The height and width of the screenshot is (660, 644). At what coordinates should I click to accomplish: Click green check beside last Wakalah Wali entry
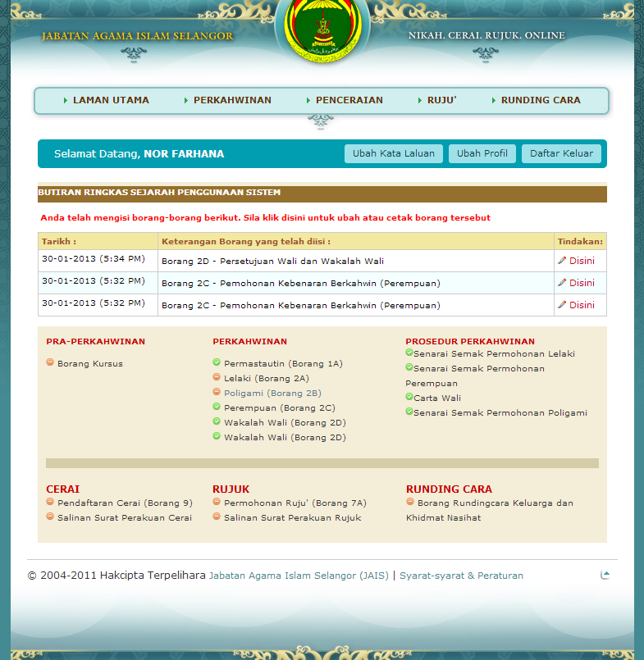[217, 435]
